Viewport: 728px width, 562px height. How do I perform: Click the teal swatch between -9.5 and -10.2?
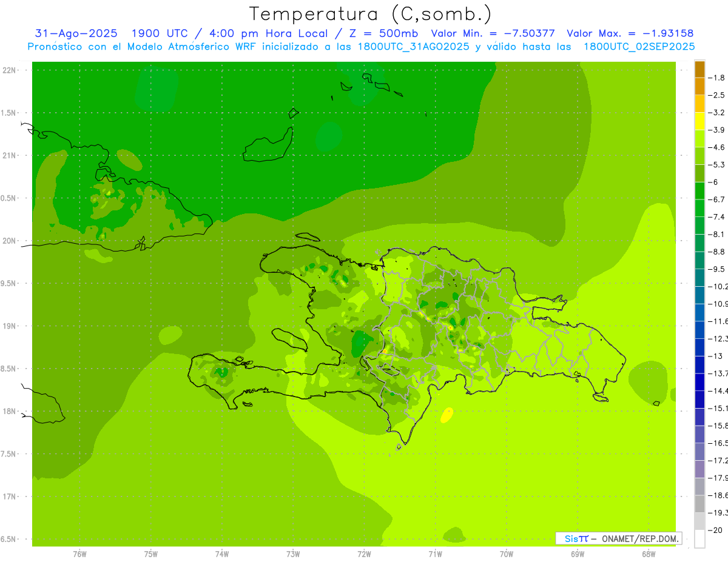tap(699, 278)
